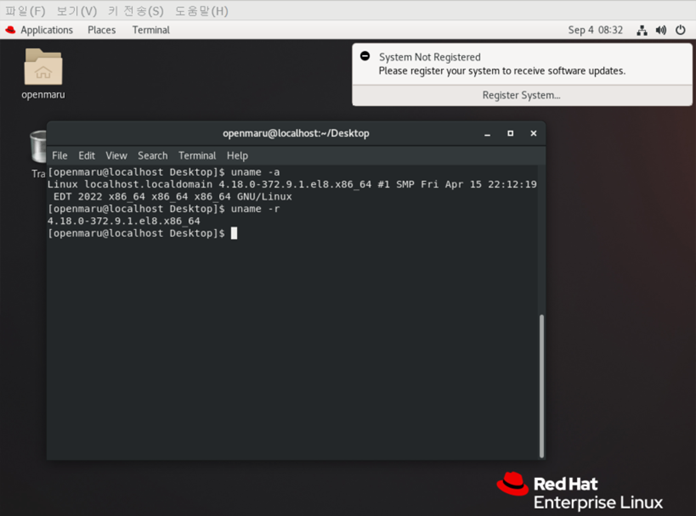Open the Applications menu

tap(47, 30)
